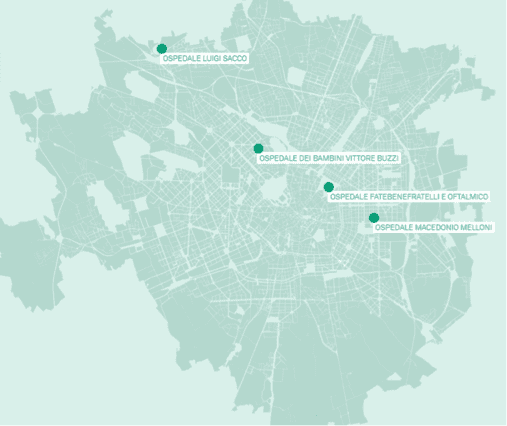This screenshot has height=426, width=507.
Task: Open the OSPEDALE LUIGI SACCO label
Action: [205, 59]
